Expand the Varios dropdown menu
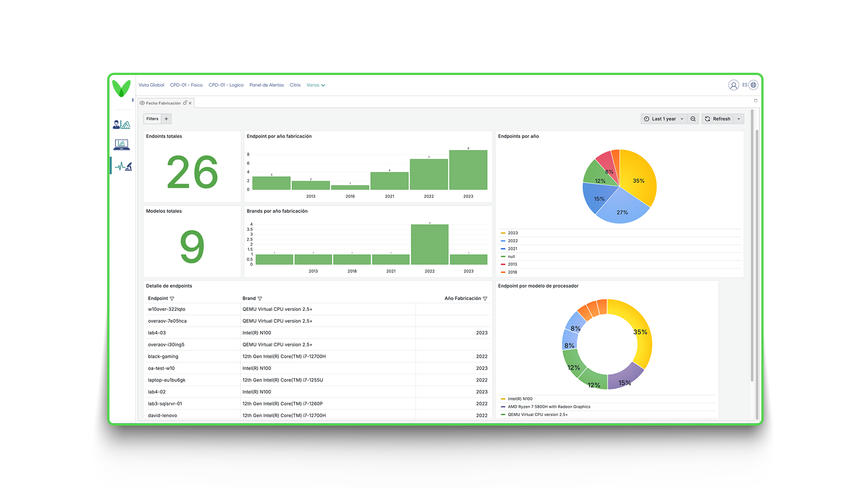 coord(316,85)
